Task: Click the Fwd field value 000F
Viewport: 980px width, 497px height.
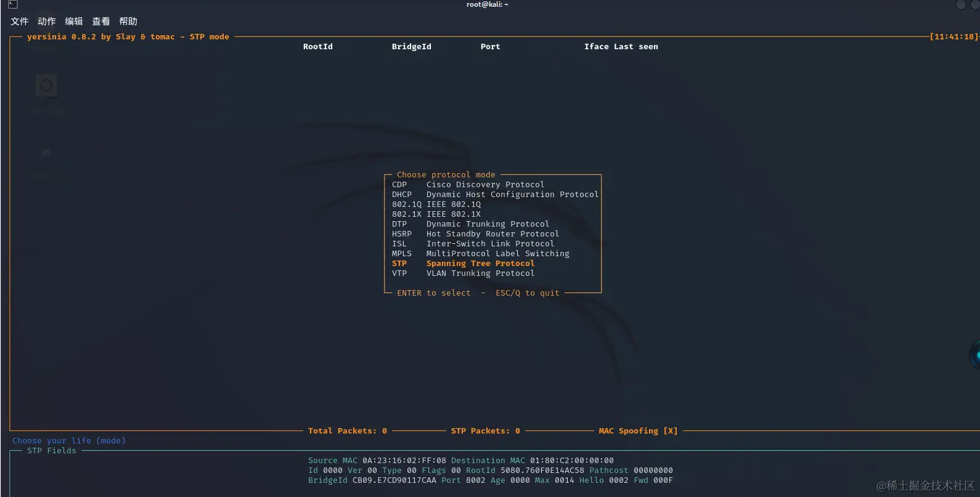Action: coord(663,480)
